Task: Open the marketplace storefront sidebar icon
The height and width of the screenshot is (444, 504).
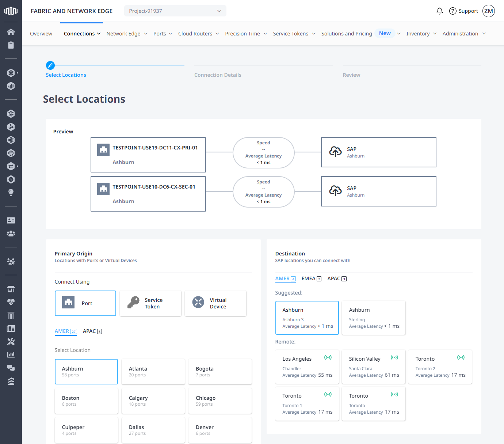Action: [x=11, y=289]
